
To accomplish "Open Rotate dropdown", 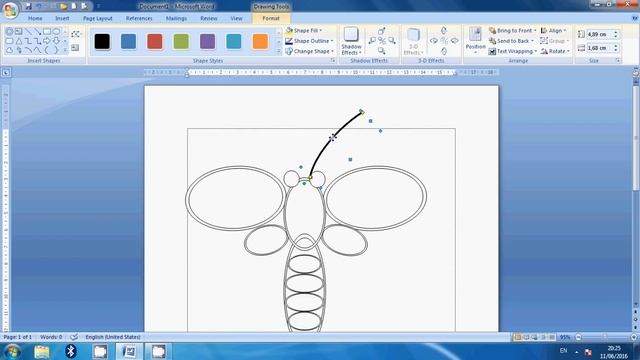I will (555, 51).
